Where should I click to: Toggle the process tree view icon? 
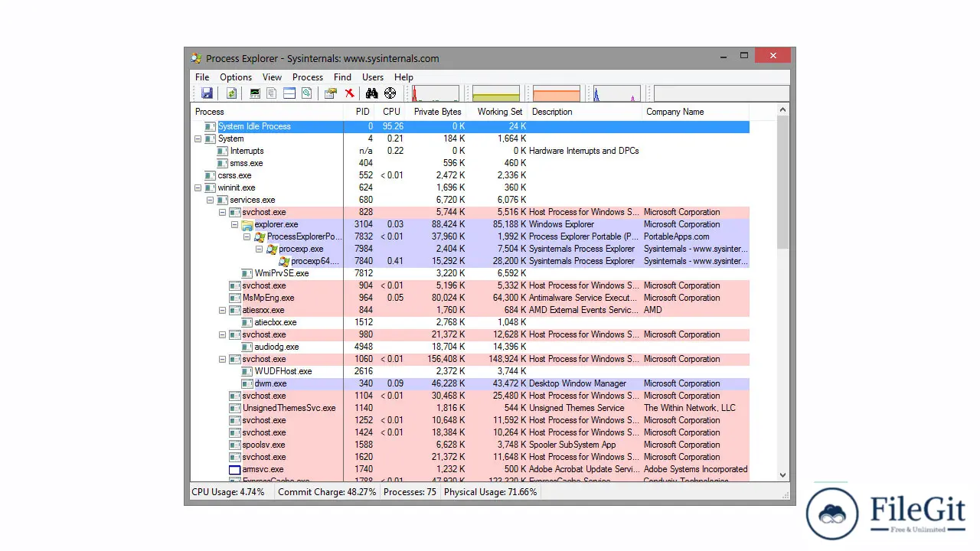(272, 93)
